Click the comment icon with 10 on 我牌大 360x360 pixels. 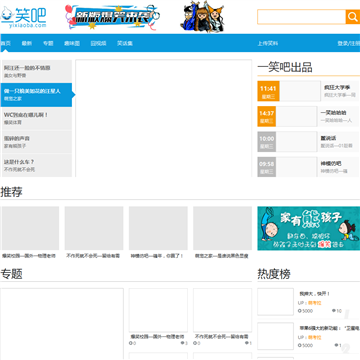(334, 311)
